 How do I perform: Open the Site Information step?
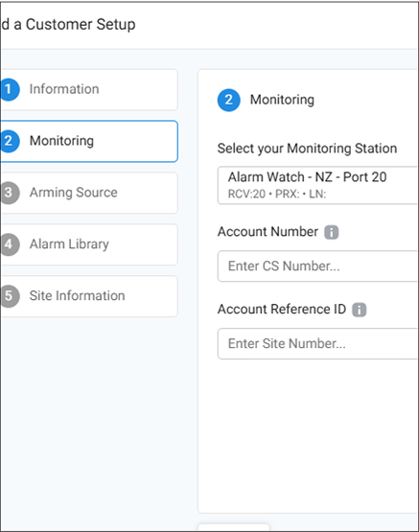89,296
